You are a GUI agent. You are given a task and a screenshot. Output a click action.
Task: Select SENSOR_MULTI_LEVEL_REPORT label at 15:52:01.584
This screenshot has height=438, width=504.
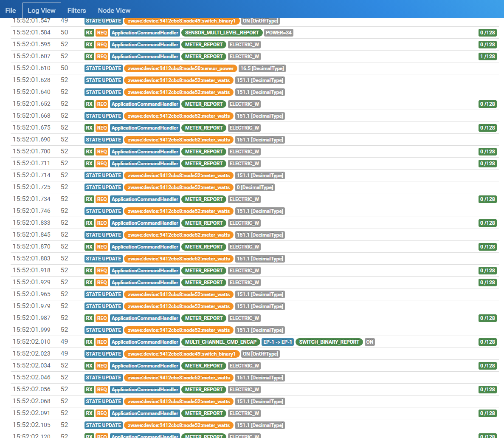(x=222, y=32)
